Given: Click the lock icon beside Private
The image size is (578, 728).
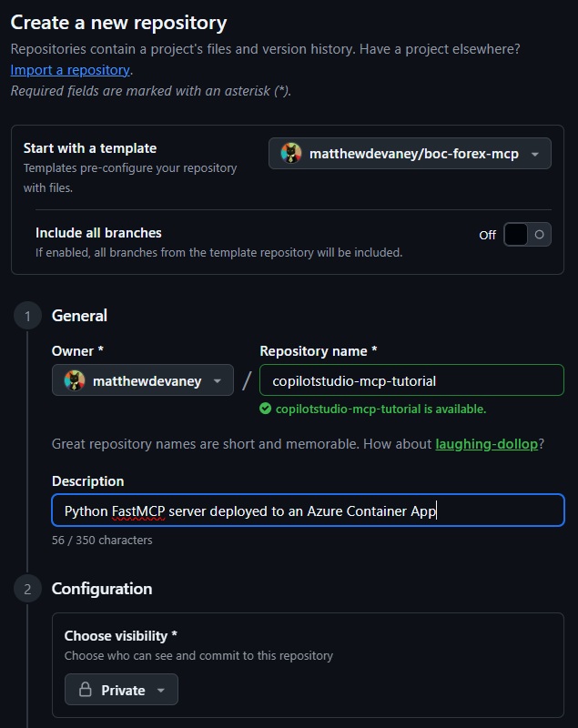Looking at the screenshot, I should click(86, 690).
